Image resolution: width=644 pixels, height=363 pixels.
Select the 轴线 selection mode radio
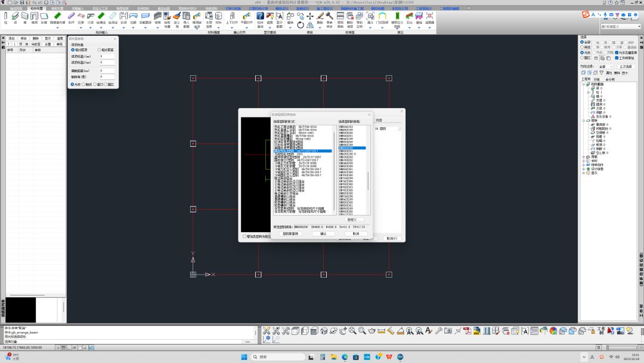coord(83,84)
